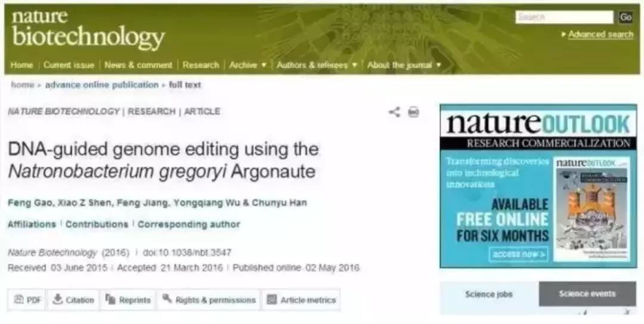
Task: View Article metrics
Action: (301, 300)
